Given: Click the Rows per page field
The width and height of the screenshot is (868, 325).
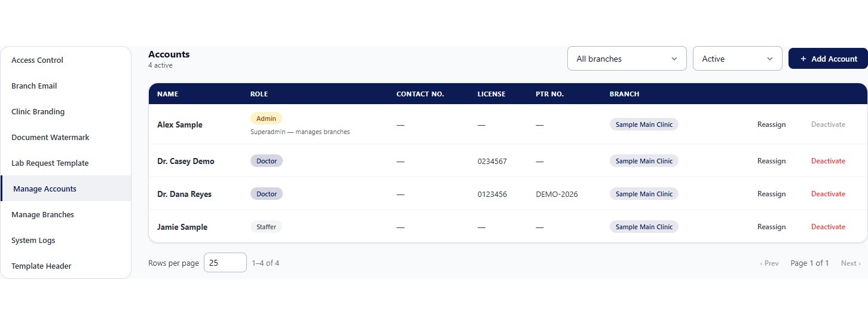Looking at the screenshot, I should [225, 263].
